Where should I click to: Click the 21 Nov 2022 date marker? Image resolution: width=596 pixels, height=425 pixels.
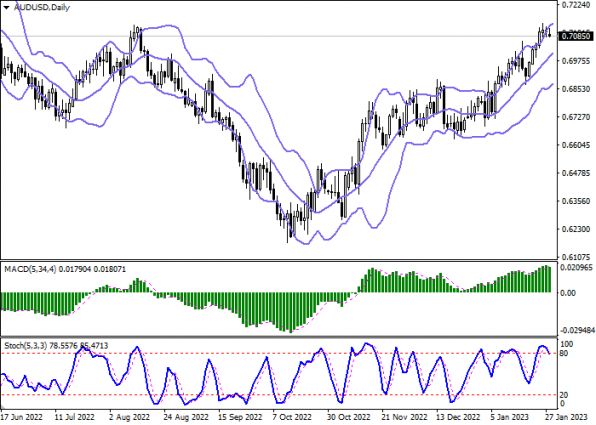click(404, 417)
